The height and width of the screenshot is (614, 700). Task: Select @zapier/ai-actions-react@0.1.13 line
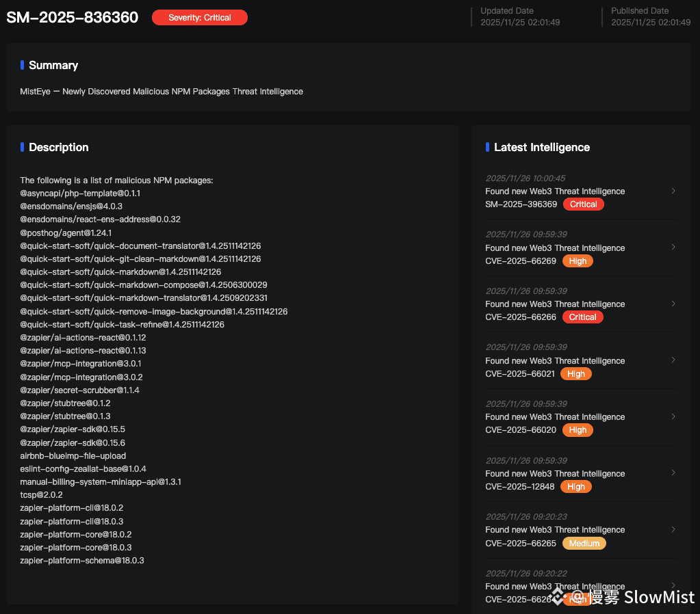83,350
